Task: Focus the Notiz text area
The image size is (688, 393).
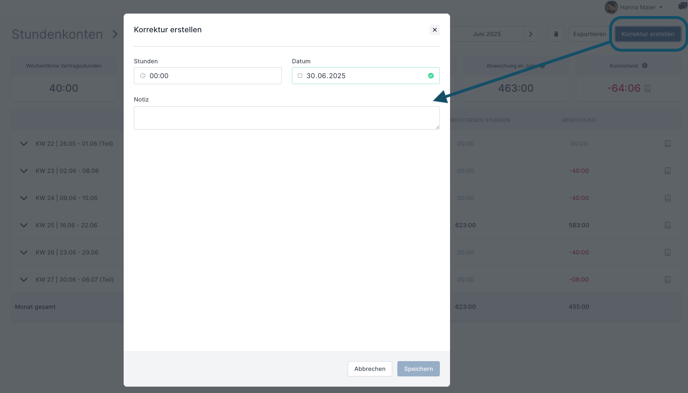Action: (x=287, y=118)
